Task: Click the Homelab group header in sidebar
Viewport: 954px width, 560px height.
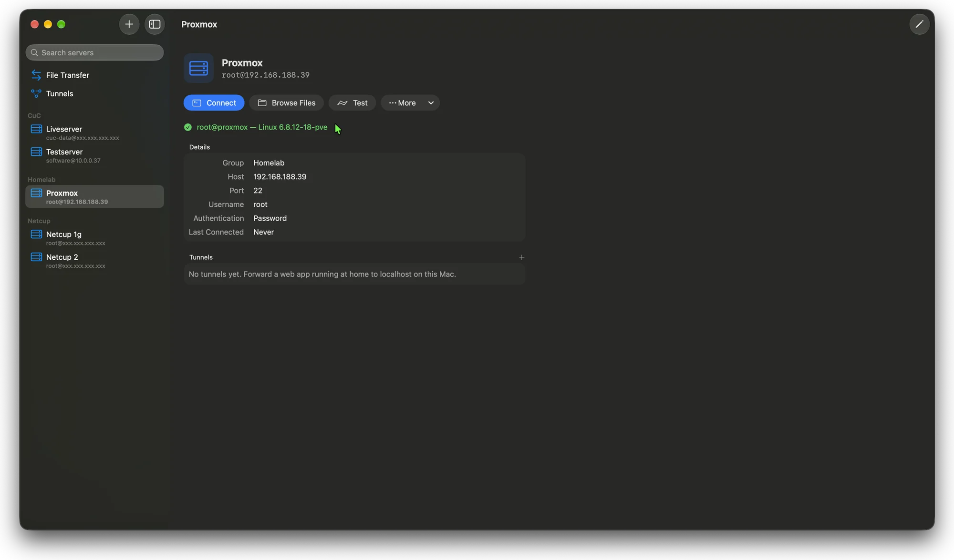Action: coord(41,180)
